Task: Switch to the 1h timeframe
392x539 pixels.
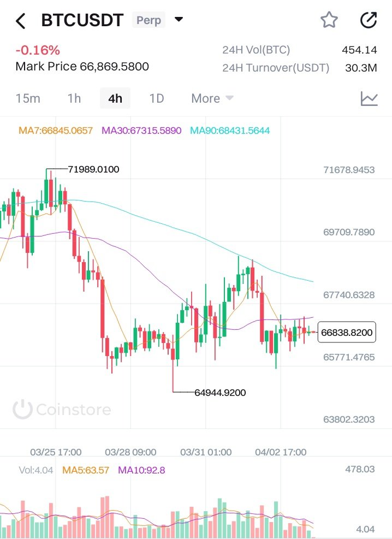Action: [74, 99]
